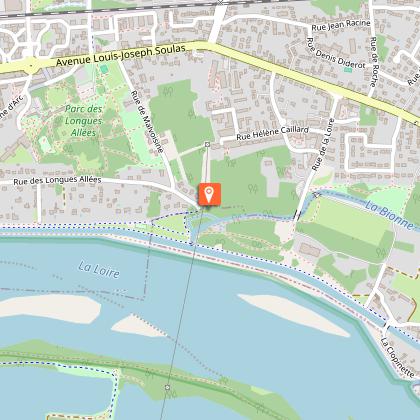Select the Parc des Longues Allées label

click(83, 121)
